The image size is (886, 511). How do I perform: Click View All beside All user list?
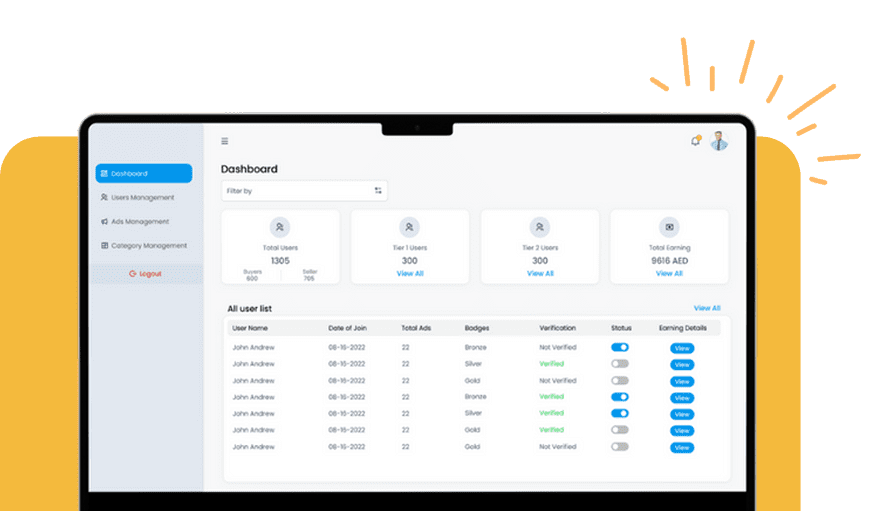(707, 308)
